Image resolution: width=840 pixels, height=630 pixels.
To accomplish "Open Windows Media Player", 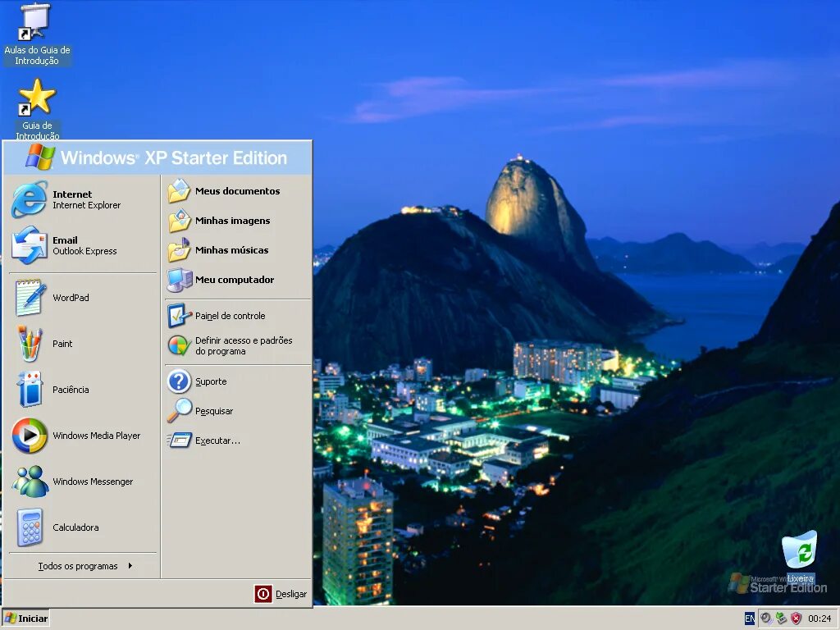I will pyautogui.click(x=81, y=436).
